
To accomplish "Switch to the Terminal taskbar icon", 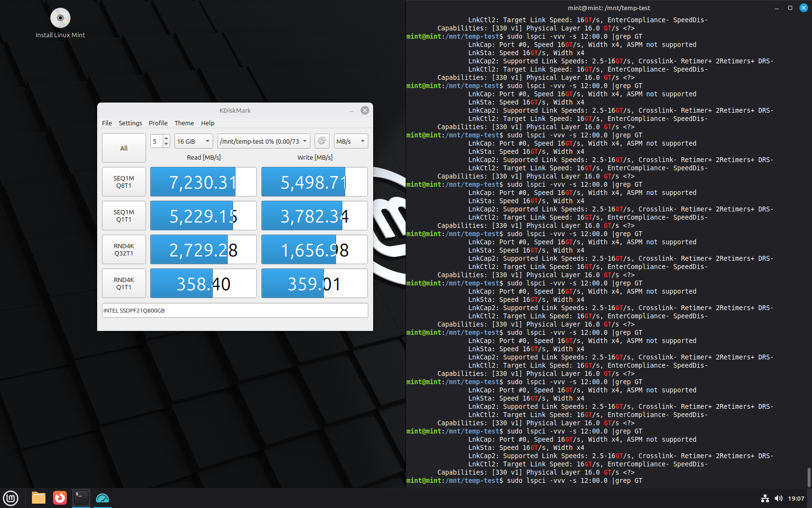I will [x=81, y=498].
